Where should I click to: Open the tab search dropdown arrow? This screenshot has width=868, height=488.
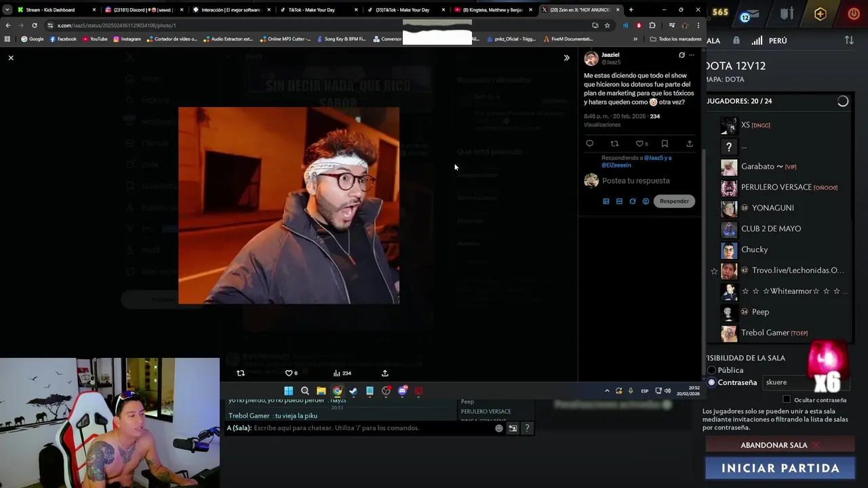[7, 9]
